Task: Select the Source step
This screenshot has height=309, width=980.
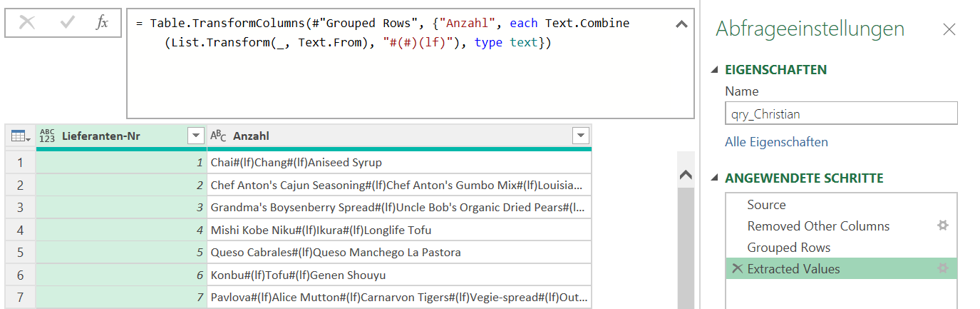Action: click(766, 205)
